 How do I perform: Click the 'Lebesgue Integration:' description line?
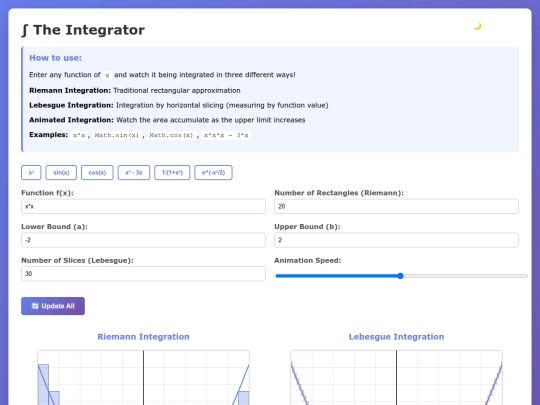pyautogui.click(x=179, y=105)
